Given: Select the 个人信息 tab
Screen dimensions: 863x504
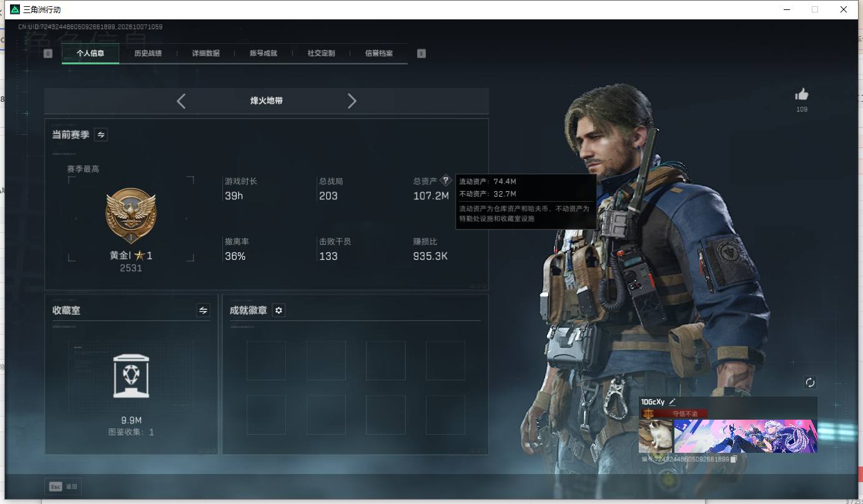Looking at the screenshot, I should point(91,54).
